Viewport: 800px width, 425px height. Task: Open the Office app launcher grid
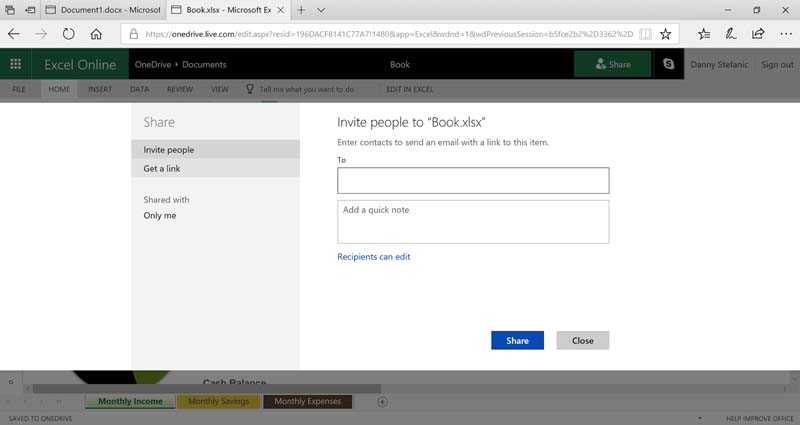[x=15, y=64]
